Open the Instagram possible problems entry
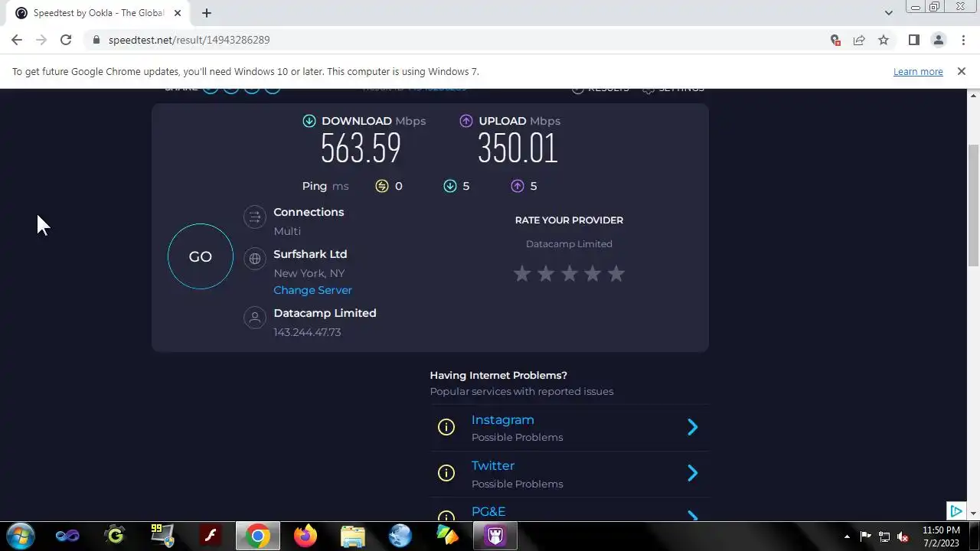 [570, 428]
